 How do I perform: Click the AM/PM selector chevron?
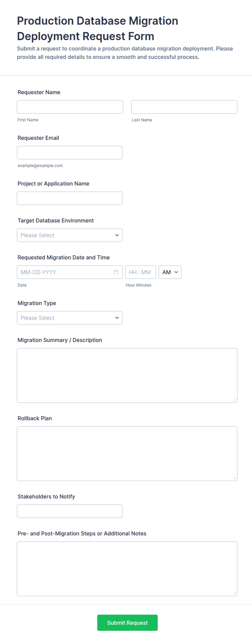tap(176, 272)
